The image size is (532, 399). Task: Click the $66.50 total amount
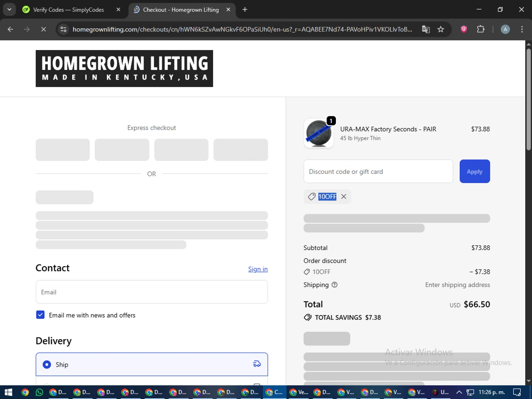477,304
